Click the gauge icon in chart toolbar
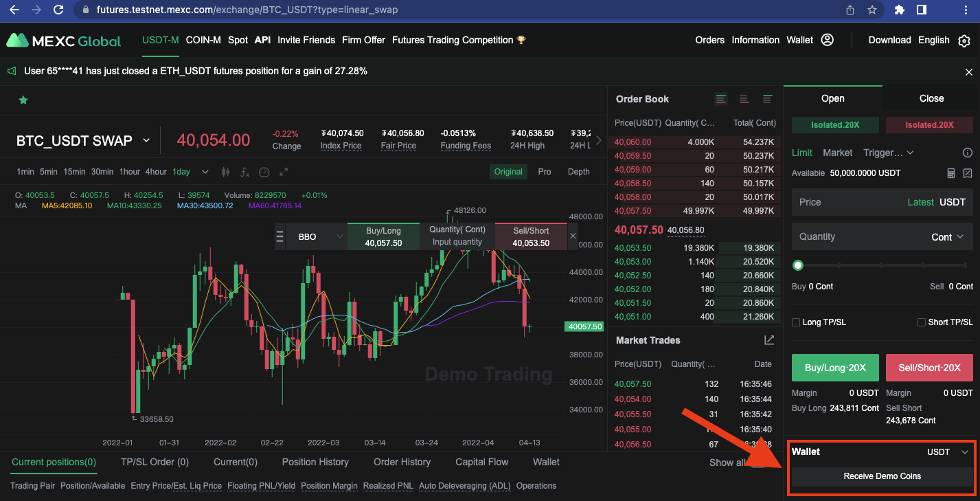Viewport: 980px width, 501px height. [x=264, y=172]
